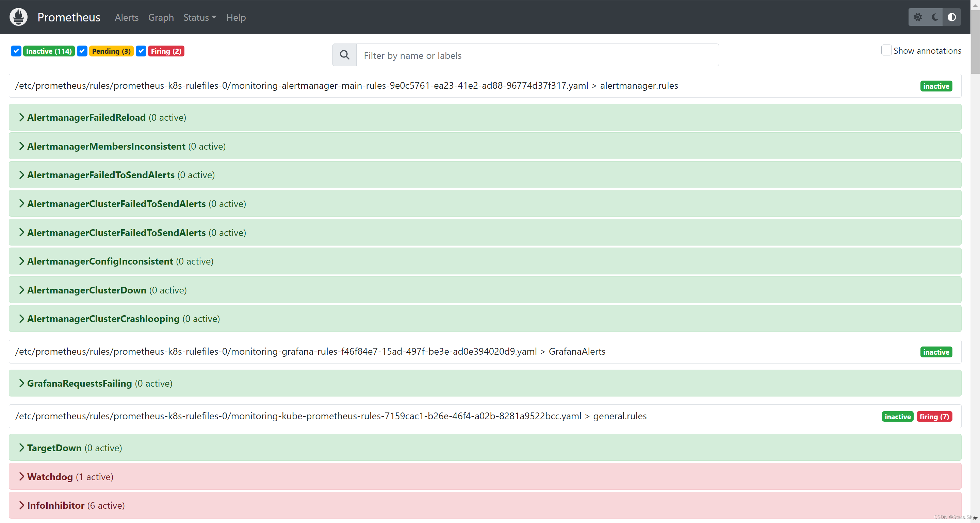Click Firing (2) red badge

coord(166,51)
